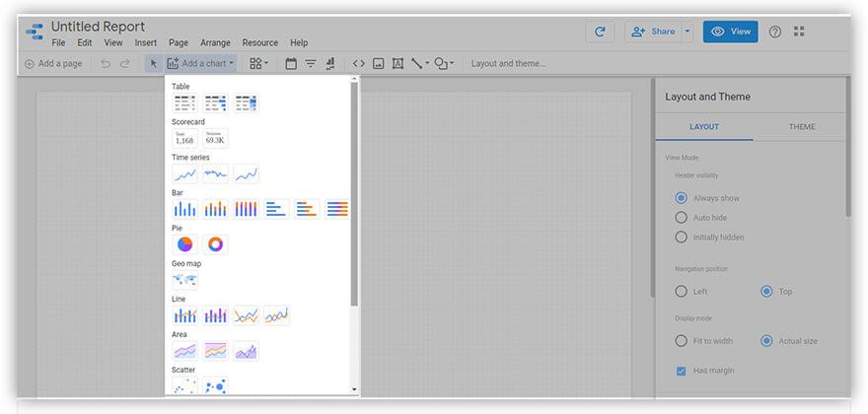
Task: Select the first combo chart under Line
Action: coord(184,315)
